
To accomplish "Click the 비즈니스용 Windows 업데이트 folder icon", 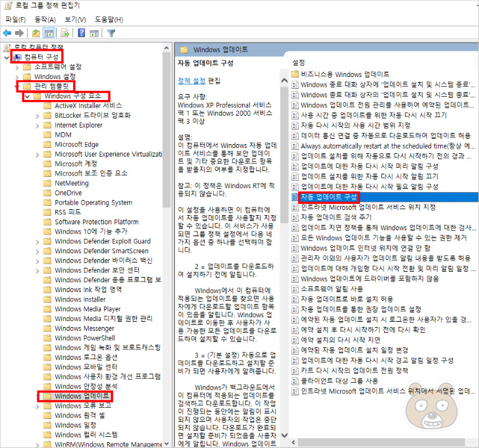I will click(295, 74).
